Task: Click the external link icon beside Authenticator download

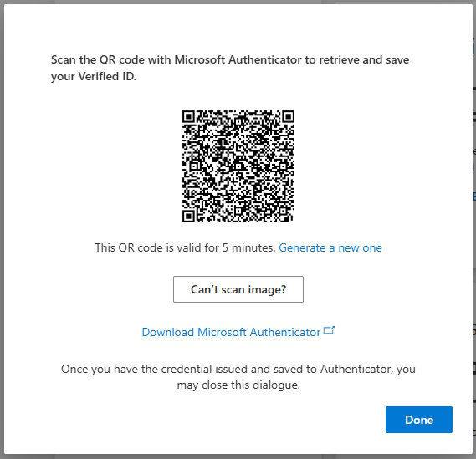Action: pos(329,330)
